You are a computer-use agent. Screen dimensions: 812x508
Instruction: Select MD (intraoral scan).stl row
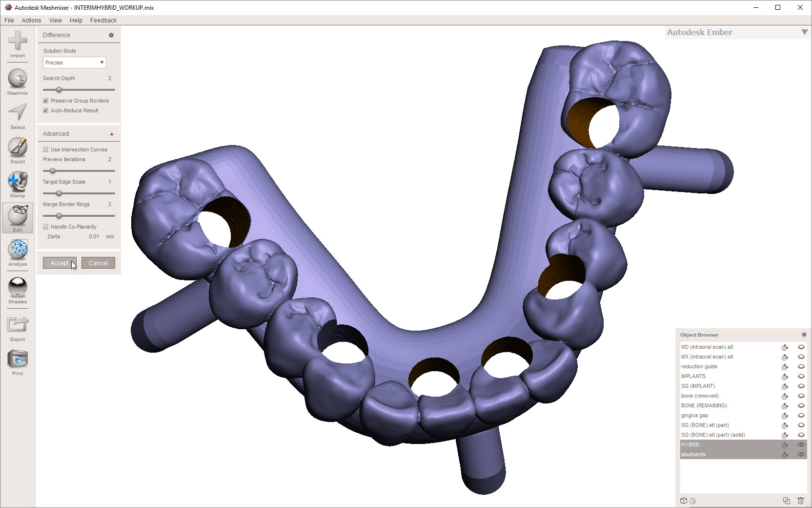tap(743, 347)
